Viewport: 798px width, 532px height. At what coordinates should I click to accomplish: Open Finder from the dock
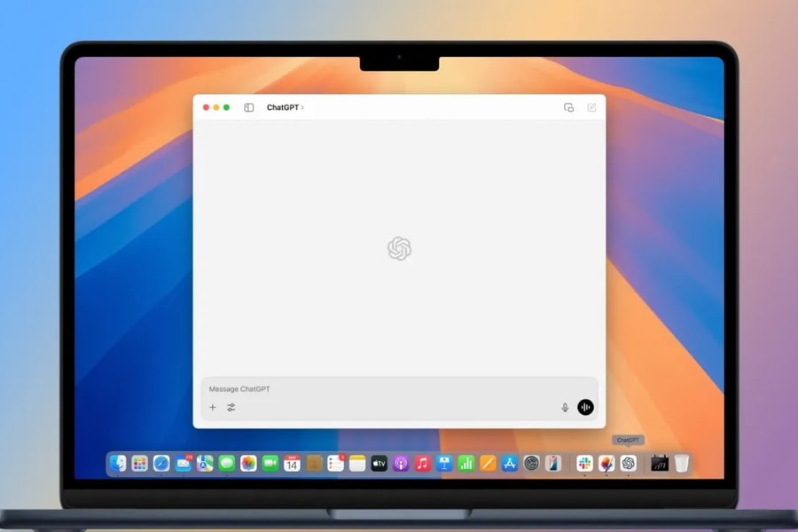pos(118,463)
